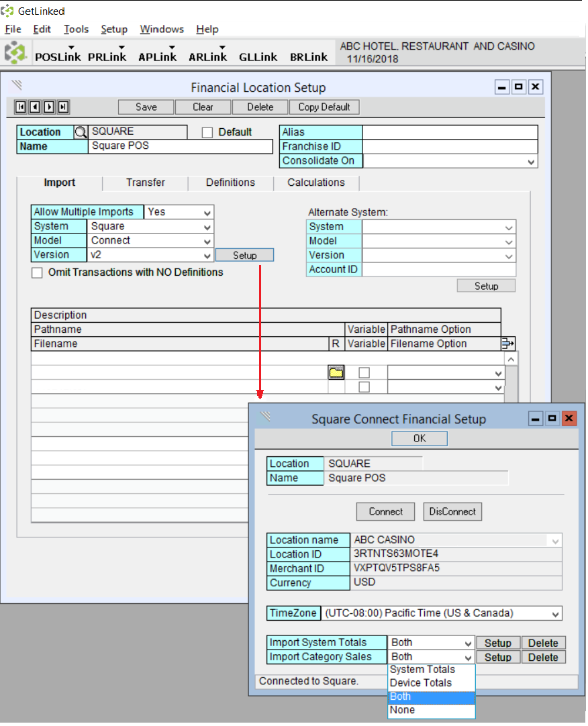The width and height of the screenshot is (588, 726).
Task: Enable Omit Transactions with NO Definitions
Action: click(37, 272)
